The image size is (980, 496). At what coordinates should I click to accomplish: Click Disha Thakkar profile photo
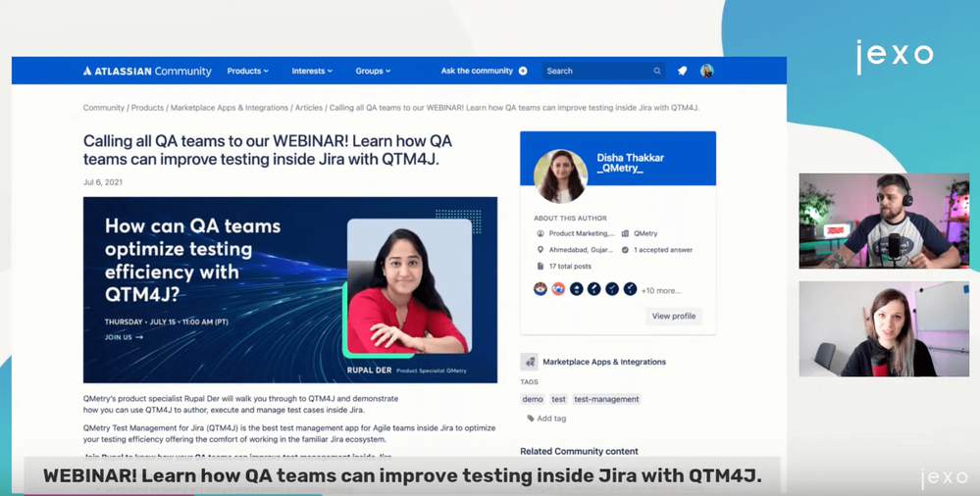click(x=560, y=176)
